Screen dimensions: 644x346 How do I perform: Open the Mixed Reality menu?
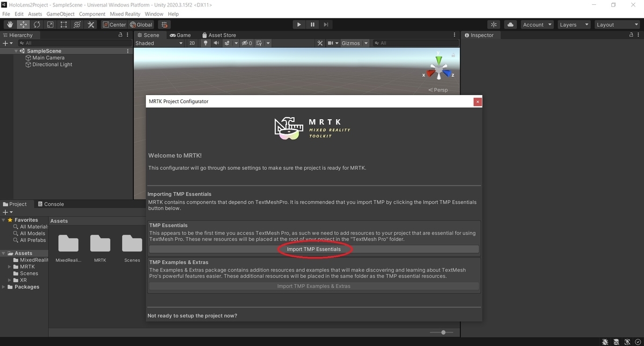[x=125, y=14]
